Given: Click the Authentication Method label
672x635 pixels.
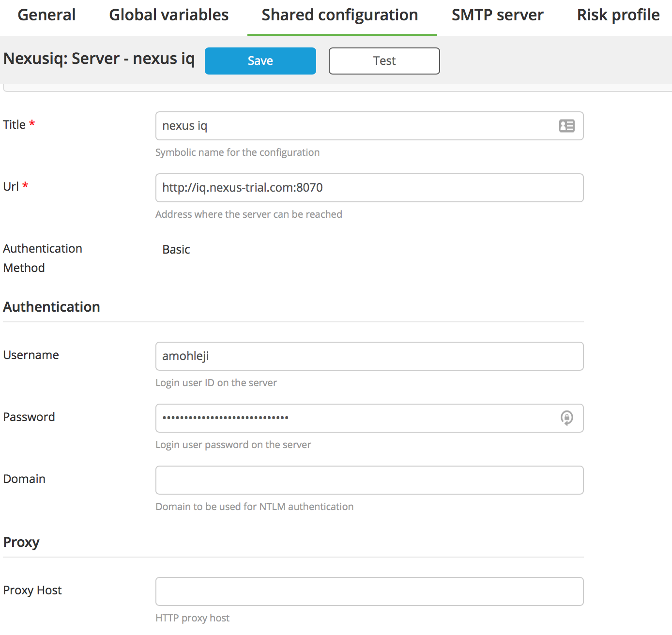Looking at the screenshot, I should 43,258.
